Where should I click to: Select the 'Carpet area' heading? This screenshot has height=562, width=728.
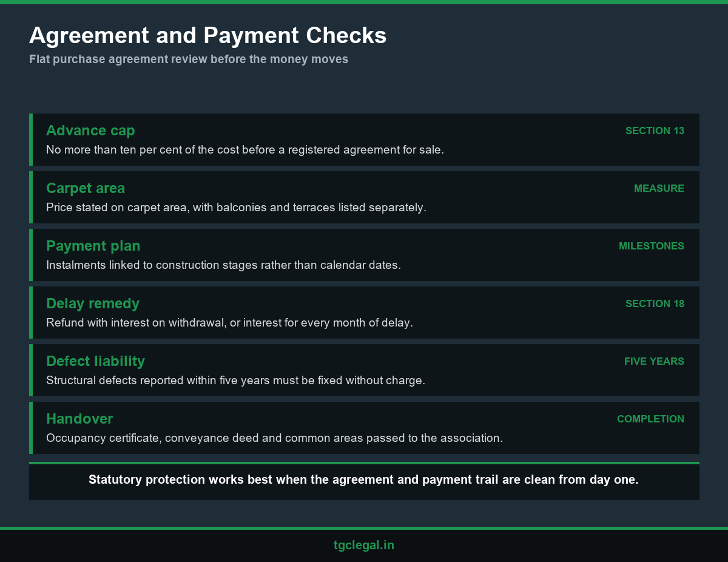86,188
